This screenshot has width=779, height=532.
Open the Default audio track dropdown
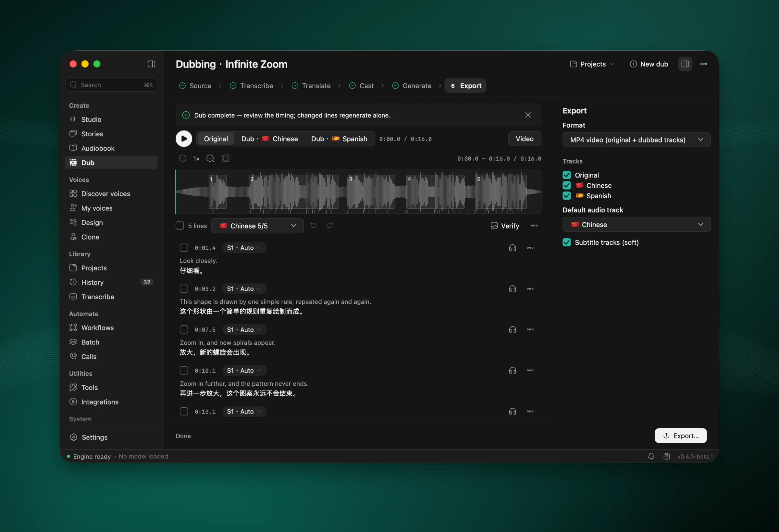pyautogui.click(x=636, y=225)
